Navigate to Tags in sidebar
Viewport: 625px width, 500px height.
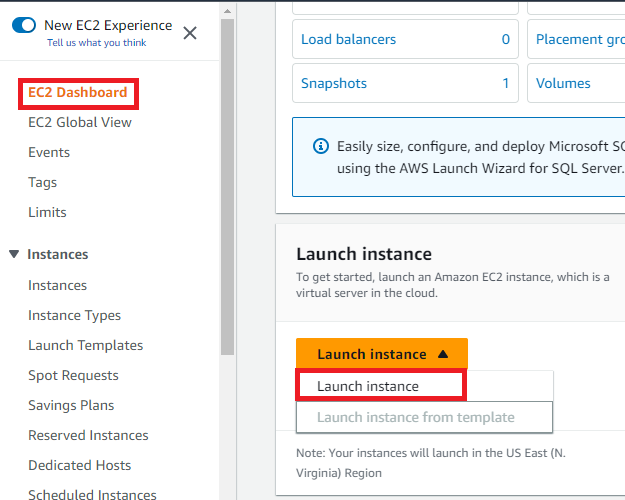[x=43, y=183]
